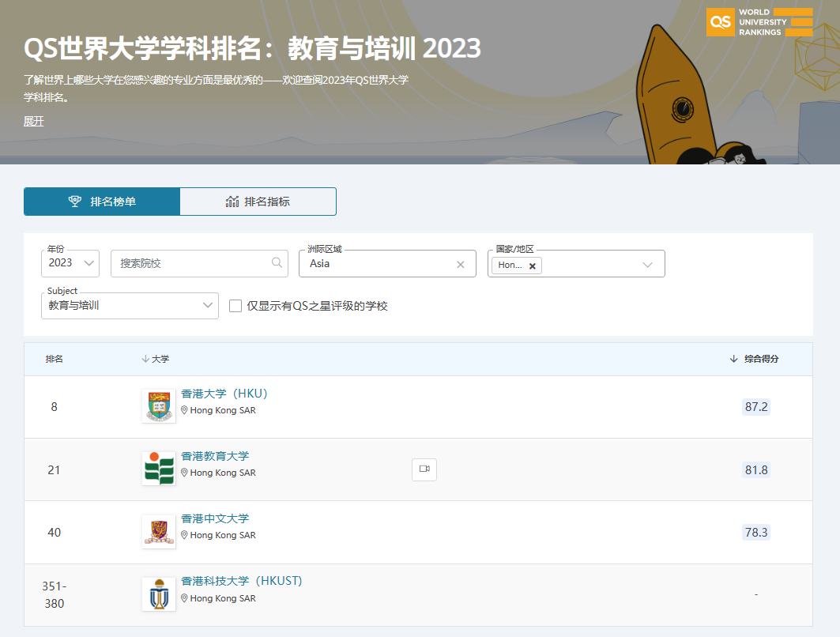Click the 香港中文大学 crest logo
840x637 pixels.
click(159, 531)
